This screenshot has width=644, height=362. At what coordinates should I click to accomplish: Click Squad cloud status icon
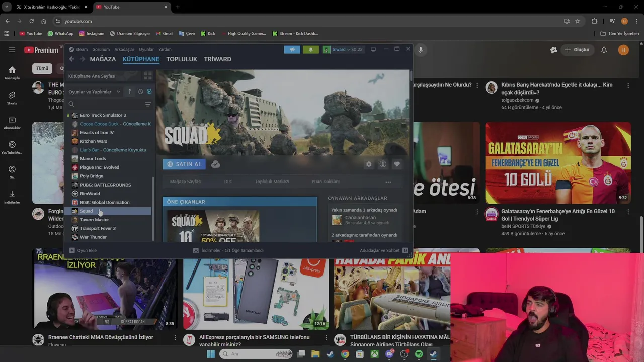215,164
